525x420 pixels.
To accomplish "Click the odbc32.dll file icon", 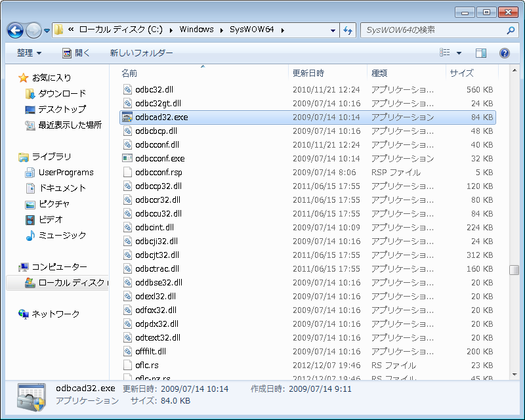I will (127, 89).
